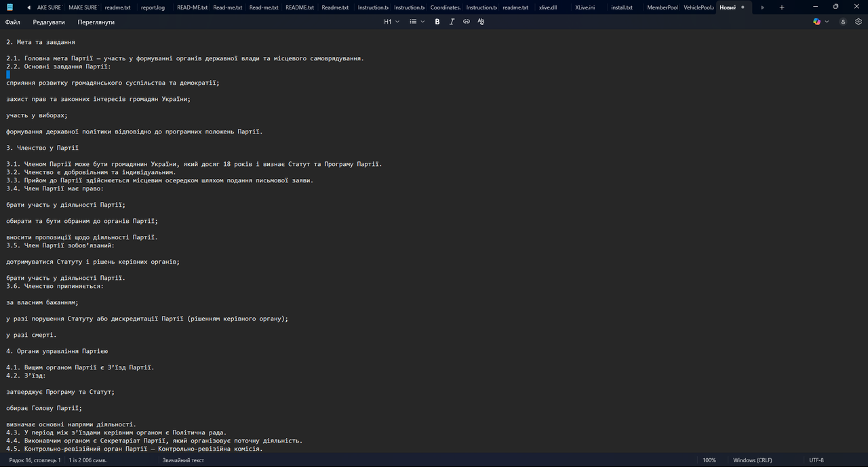Click the line 'затверджує Програму та Статут;'

60,392
